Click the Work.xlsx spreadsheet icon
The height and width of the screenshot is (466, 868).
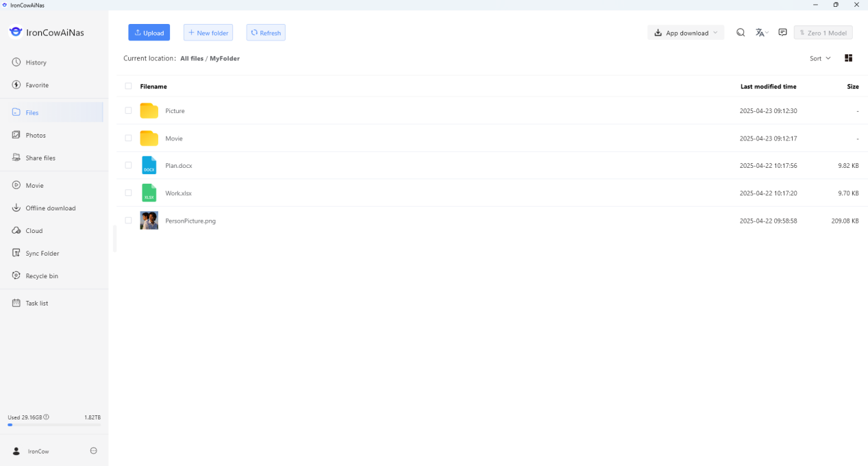coord(149,193)
